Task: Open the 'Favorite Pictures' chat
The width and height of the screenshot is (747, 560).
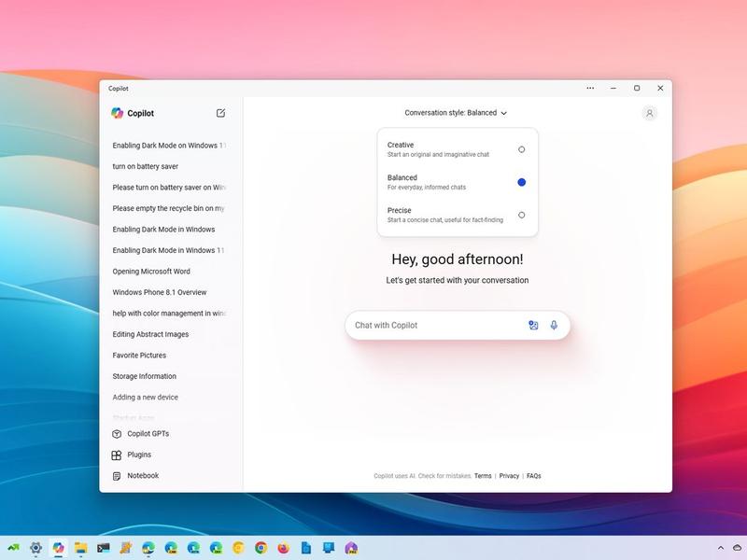Action: (x=139, y=355)
